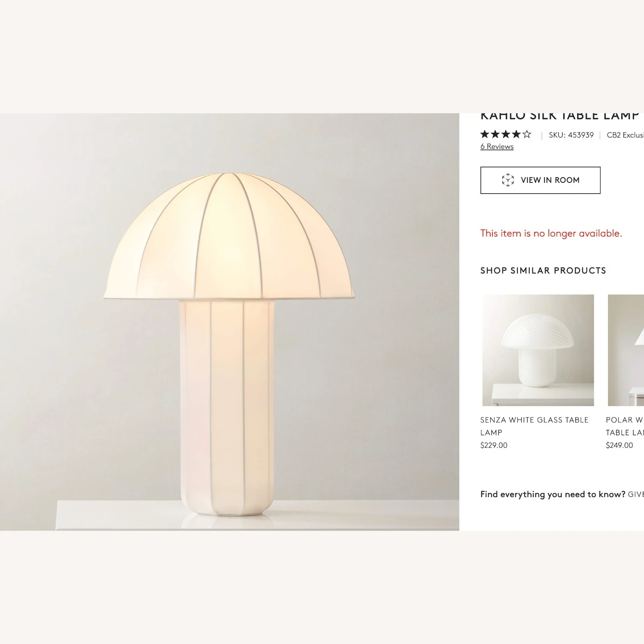Click the AR cube icon beside View in Room

point(508,180)
